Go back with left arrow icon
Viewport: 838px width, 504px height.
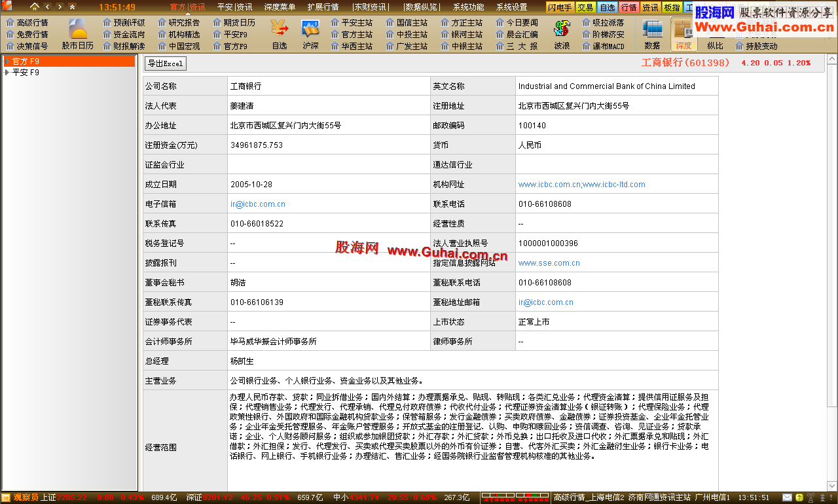[x=48, y=7]
